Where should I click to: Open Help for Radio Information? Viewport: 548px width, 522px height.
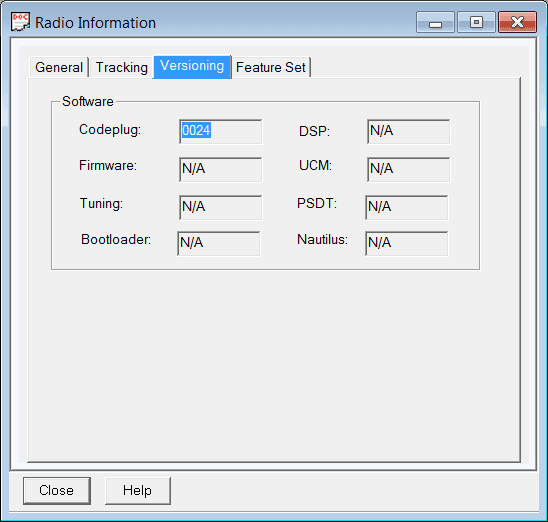[138, 490]
